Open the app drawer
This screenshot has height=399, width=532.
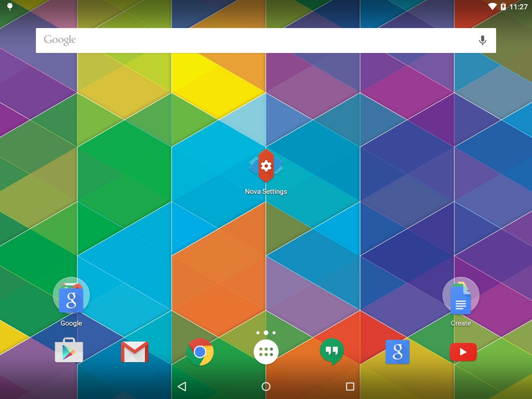(266, 352)
